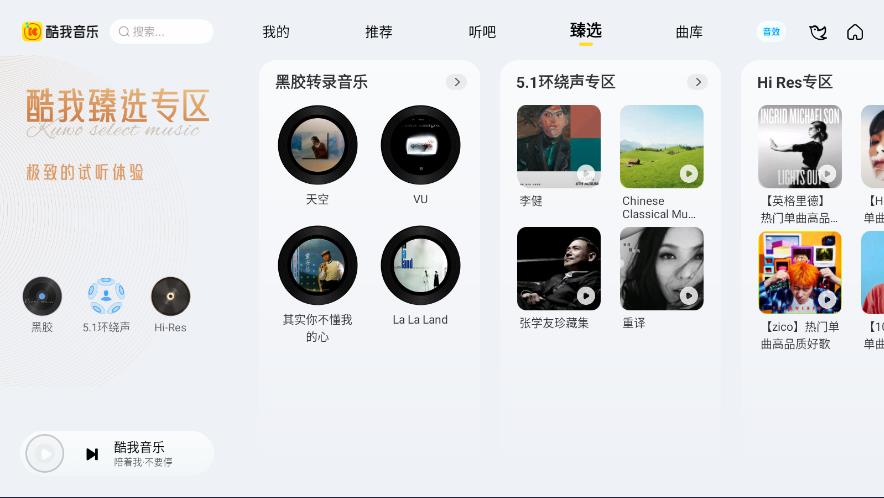Open the home icon in top bar
Viewport: 884px width, 498px height.
pos(855,32)
